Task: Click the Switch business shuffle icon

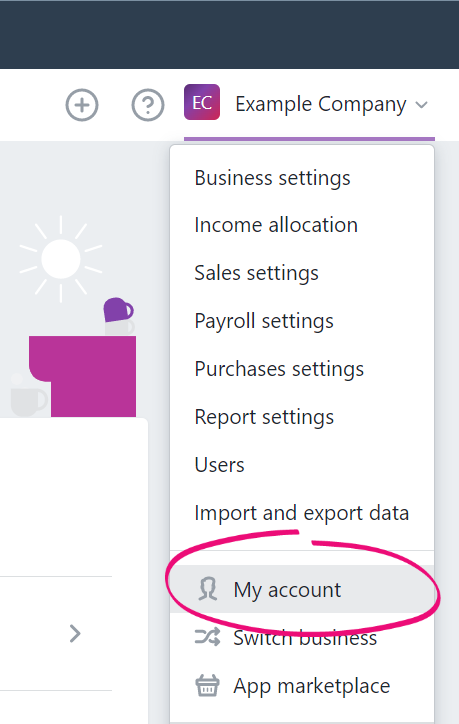Action: 207,637
